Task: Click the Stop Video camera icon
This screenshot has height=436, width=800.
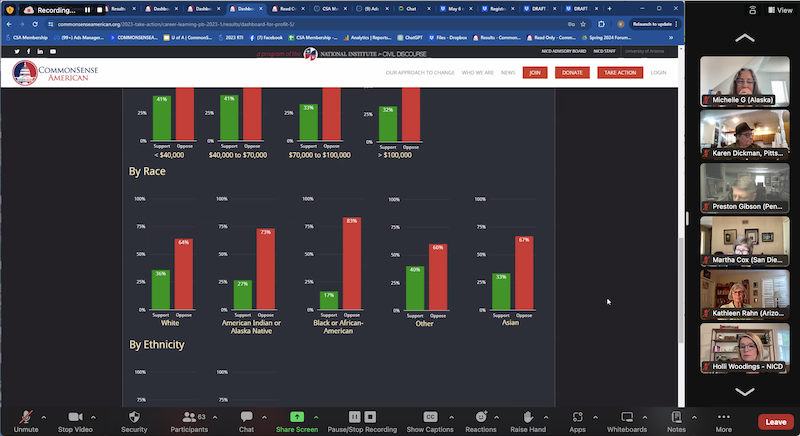Action: point(76,416)
